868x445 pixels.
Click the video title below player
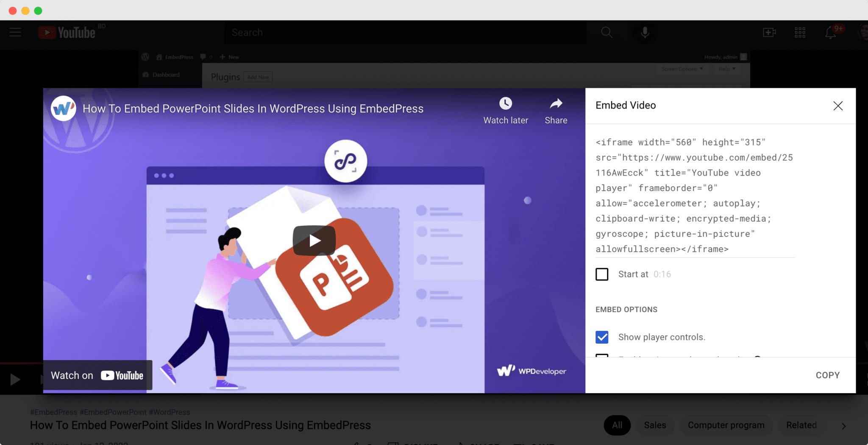click(x=200, y=425)
